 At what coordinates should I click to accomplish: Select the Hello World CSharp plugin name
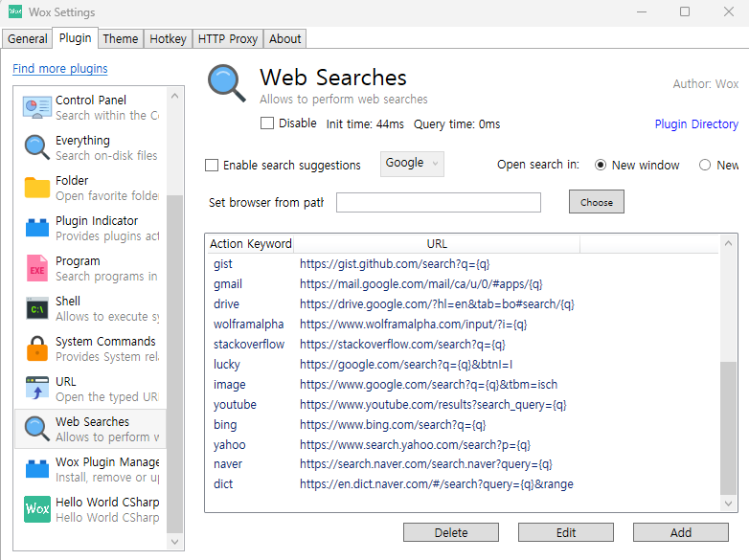tap(107, 503)
